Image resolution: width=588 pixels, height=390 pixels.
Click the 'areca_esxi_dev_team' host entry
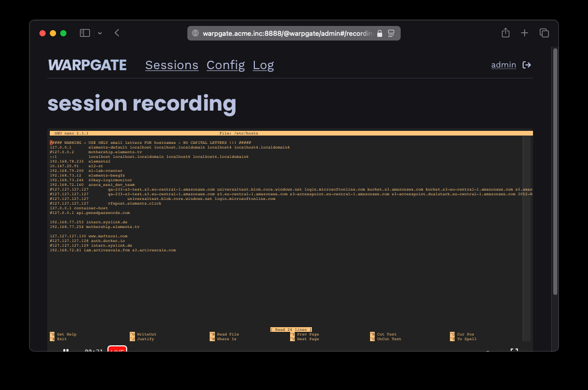[112, 185]
